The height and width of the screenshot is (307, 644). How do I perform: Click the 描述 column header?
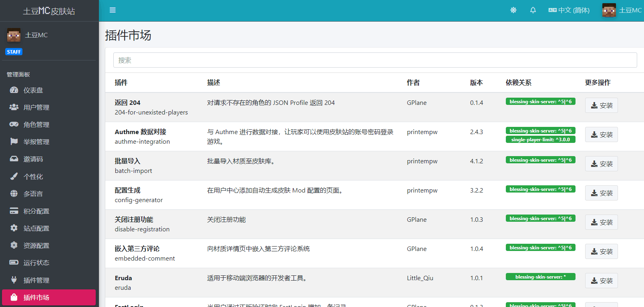pyautogui.click(x=213, y=82)
